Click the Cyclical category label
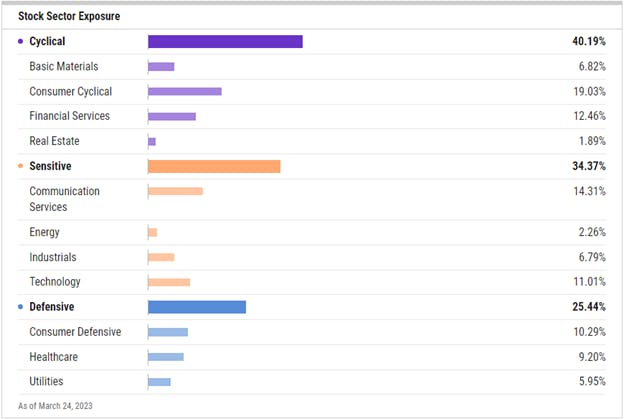The image size is (624, 419). coord(50,42)
